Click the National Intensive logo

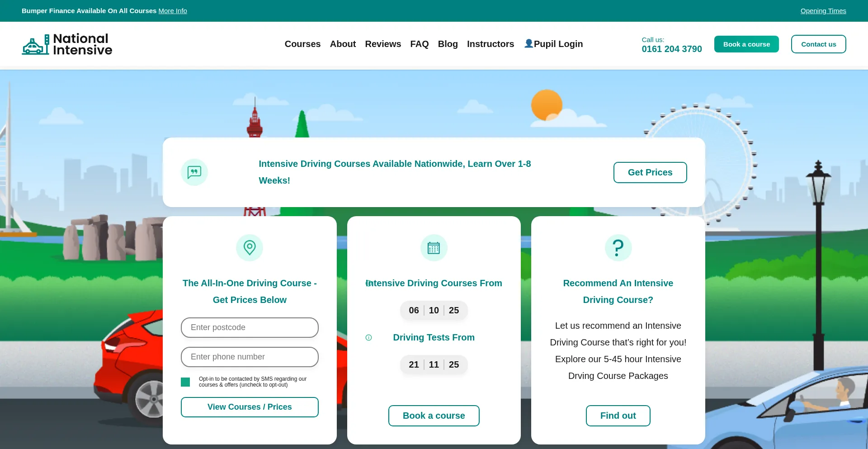(67, 44)
